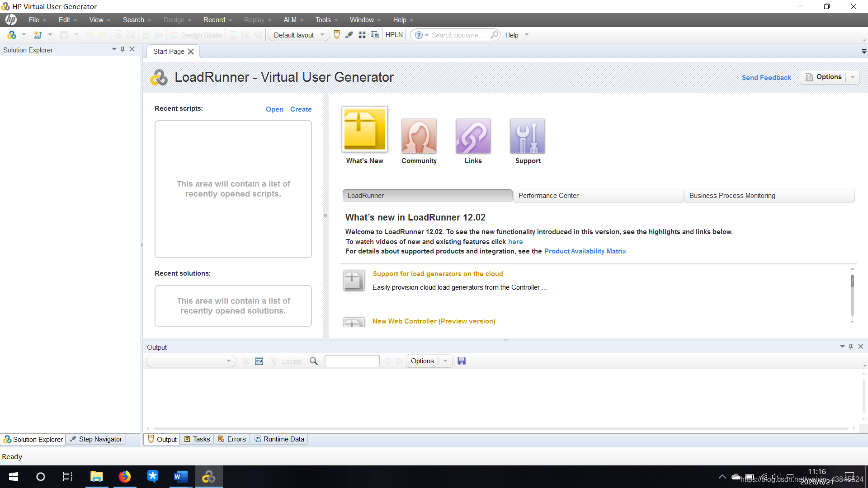
Task: Select the Performance Center section button
Action: (598, 196)
